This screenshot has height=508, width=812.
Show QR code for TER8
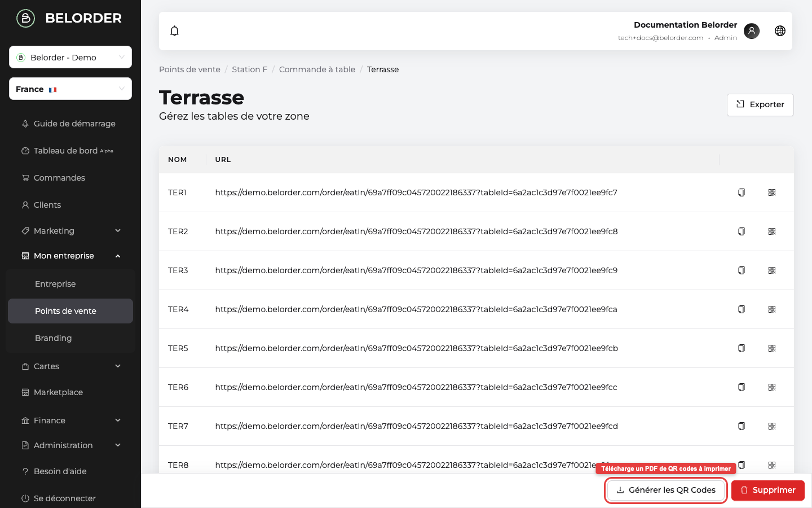(772, 465)
